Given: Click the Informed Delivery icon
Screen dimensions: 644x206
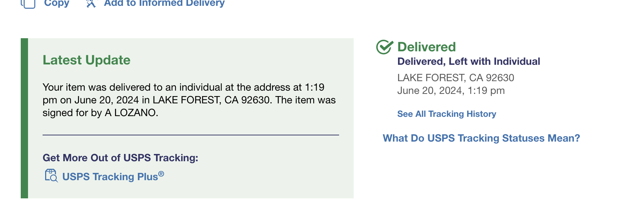Looking at the screenshot, I should point(91,4).
